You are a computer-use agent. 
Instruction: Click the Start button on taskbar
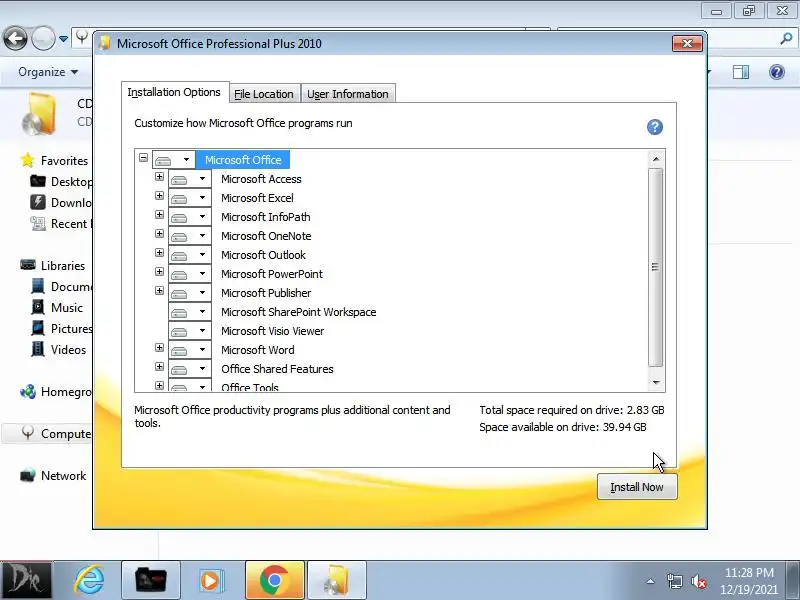(26, 580)
